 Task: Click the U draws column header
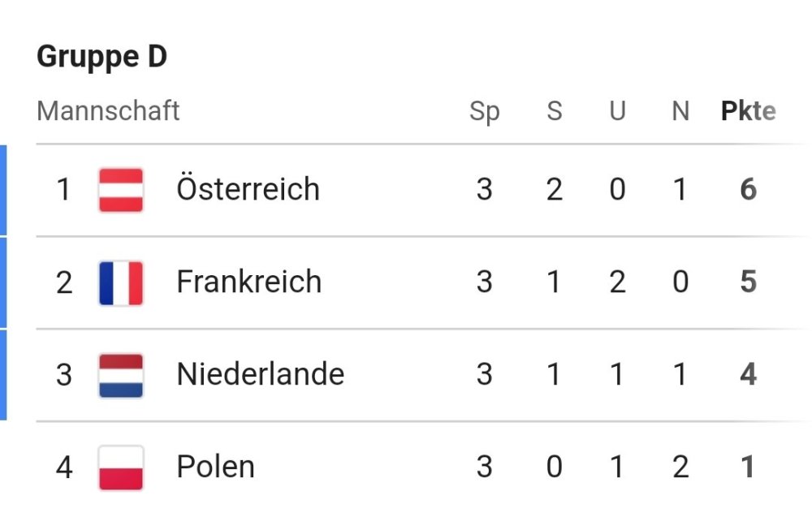coord(617,111)
